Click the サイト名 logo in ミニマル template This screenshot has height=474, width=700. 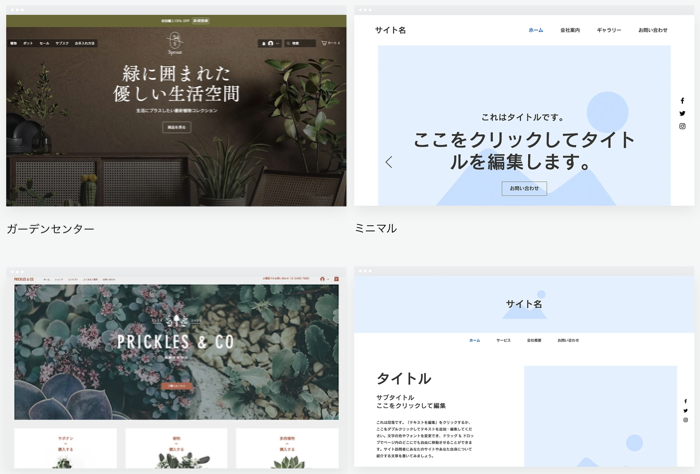click(390, 30)
